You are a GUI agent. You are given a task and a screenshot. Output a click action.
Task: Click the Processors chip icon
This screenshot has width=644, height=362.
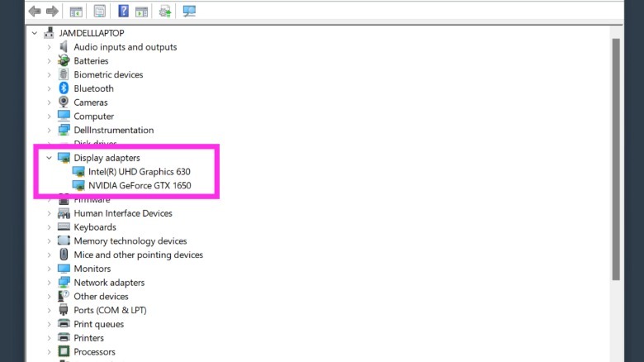(64, 351)
